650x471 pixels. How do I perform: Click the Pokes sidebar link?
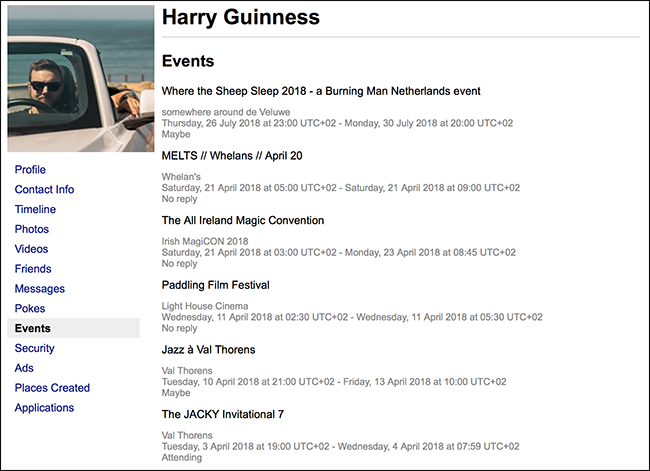[30, 309]
